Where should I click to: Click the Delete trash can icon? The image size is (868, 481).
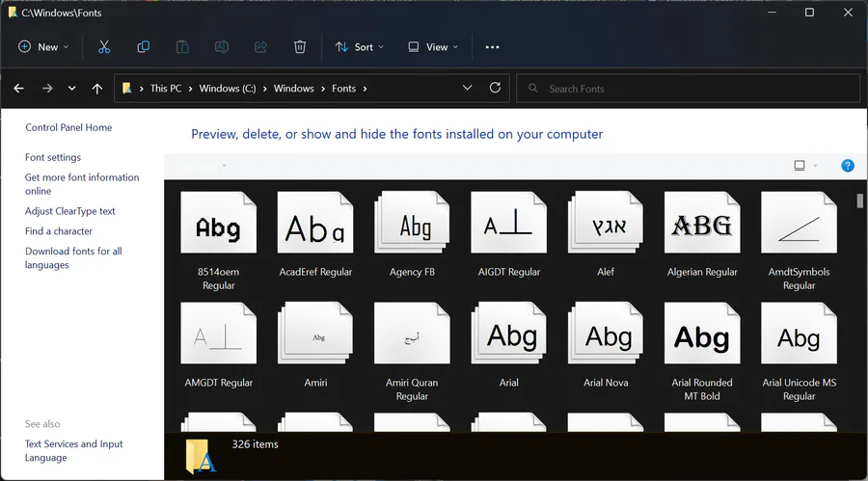tap(300, 47)
